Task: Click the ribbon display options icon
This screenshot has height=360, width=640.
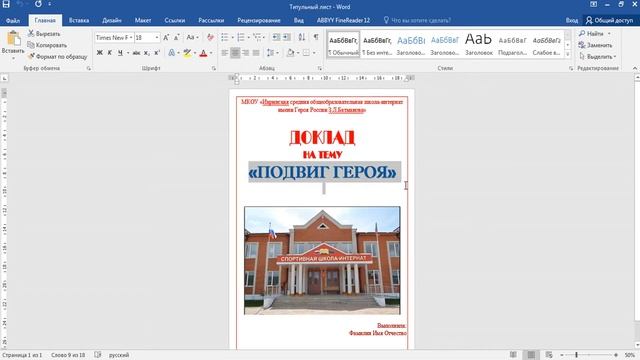Action: (593, 4)
